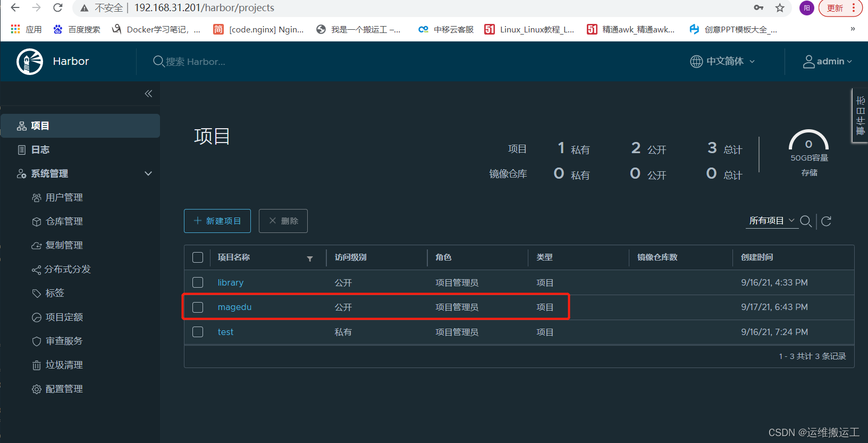
Task: Click the insecure site warning icon
Action: pyautogui.click(x=85, y=8)
